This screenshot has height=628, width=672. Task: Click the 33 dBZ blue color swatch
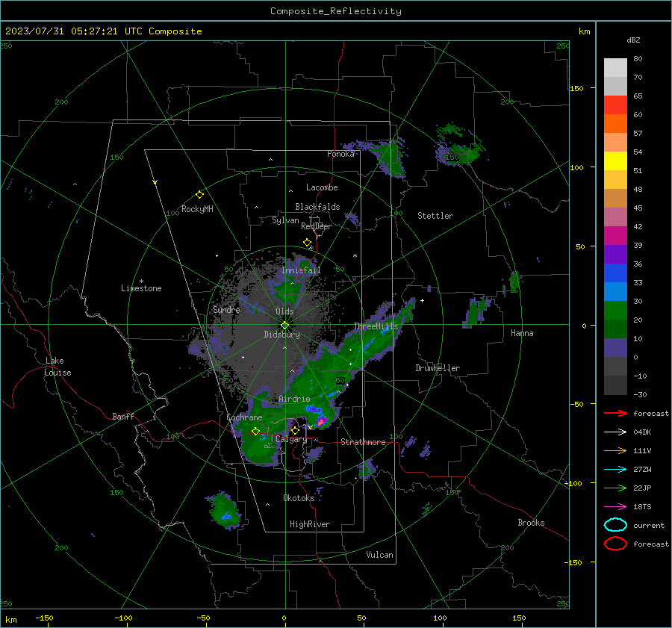pyautogui.click(x=615, y=273)
